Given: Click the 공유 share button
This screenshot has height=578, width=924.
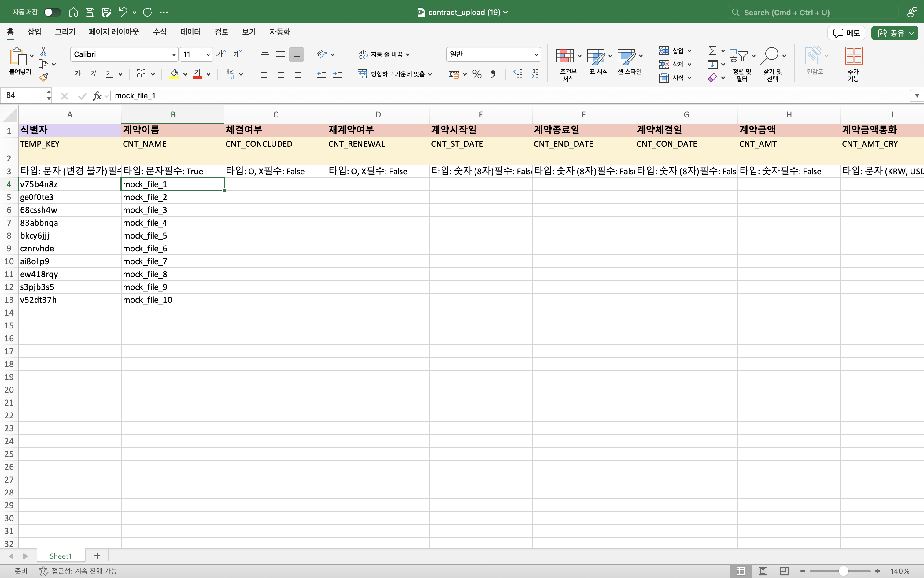Looking at the screenshot, I should coord(894,33).
